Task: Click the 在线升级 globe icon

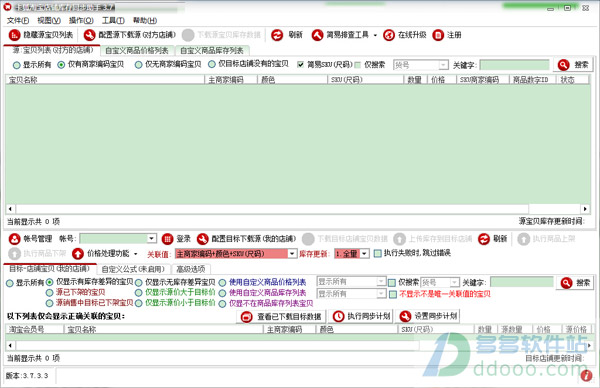Action: click(x=389, y=35)
